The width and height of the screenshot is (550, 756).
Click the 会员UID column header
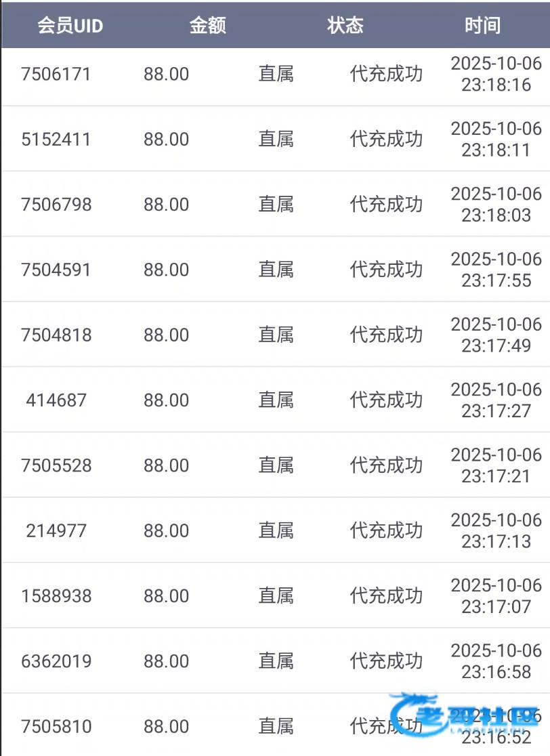pos(70,26)
